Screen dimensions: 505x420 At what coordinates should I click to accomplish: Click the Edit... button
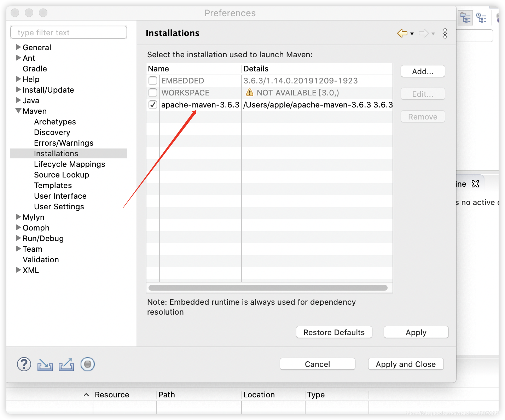pos(423,94)
